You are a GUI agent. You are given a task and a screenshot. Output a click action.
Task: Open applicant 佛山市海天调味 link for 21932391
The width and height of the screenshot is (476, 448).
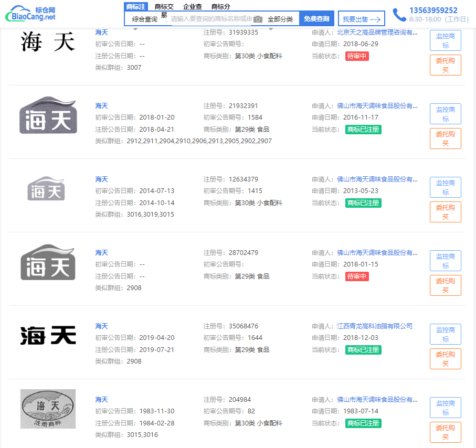(377, 105)
